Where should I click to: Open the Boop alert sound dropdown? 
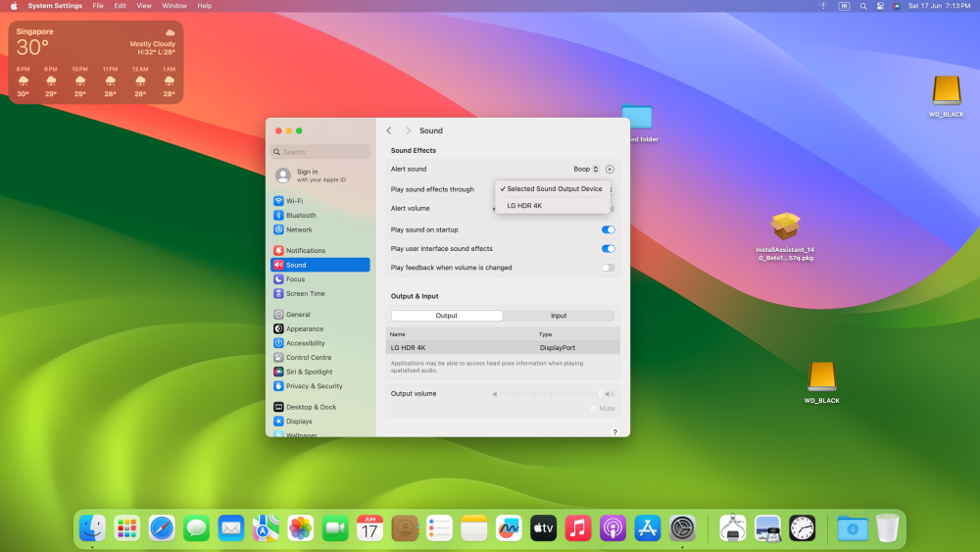coord(586,169)
